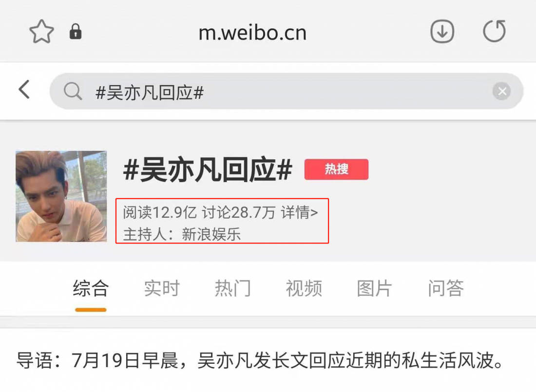The width and height of the screenshot is (536, 392).
Task: Tap the #吴亦凡回应# topic title
Action: tap(208, 169)
